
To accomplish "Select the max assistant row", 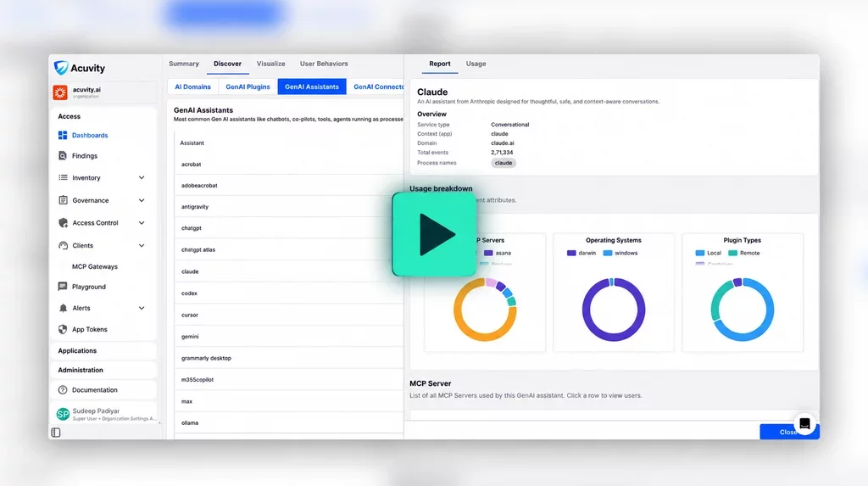I will pyautogui.click(x=288, y=401).
